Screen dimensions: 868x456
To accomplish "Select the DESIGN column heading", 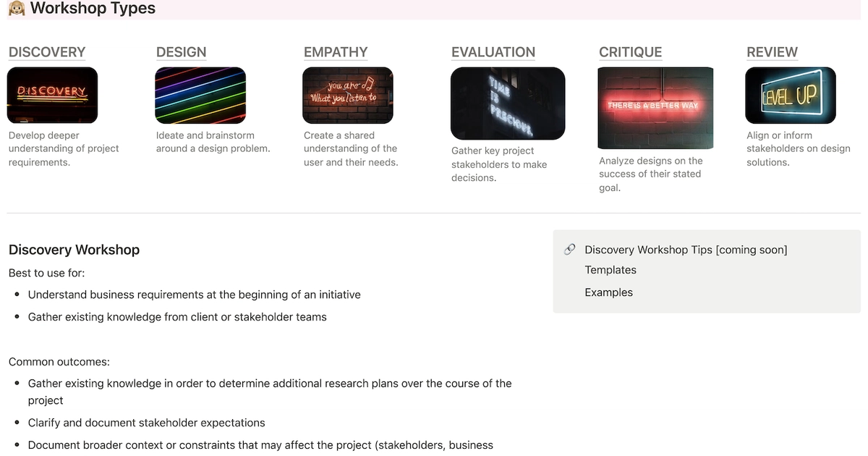I will click(x=181, y=51).
